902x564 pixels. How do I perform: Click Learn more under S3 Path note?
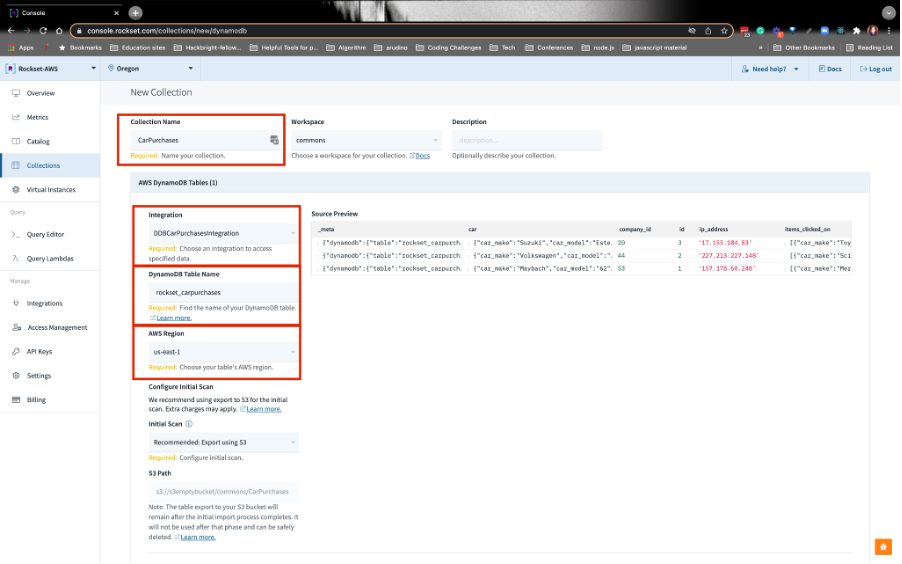click(198, 538)
